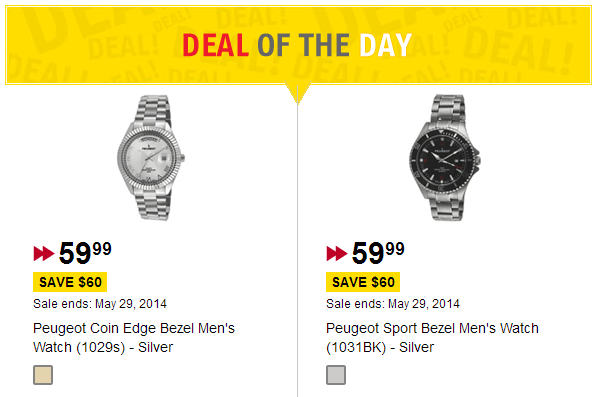The width and height of the screenshot is (603, 397).
Task: Select the gray color swatch under Sport Bezel watch
Action: tap(336, 375)
